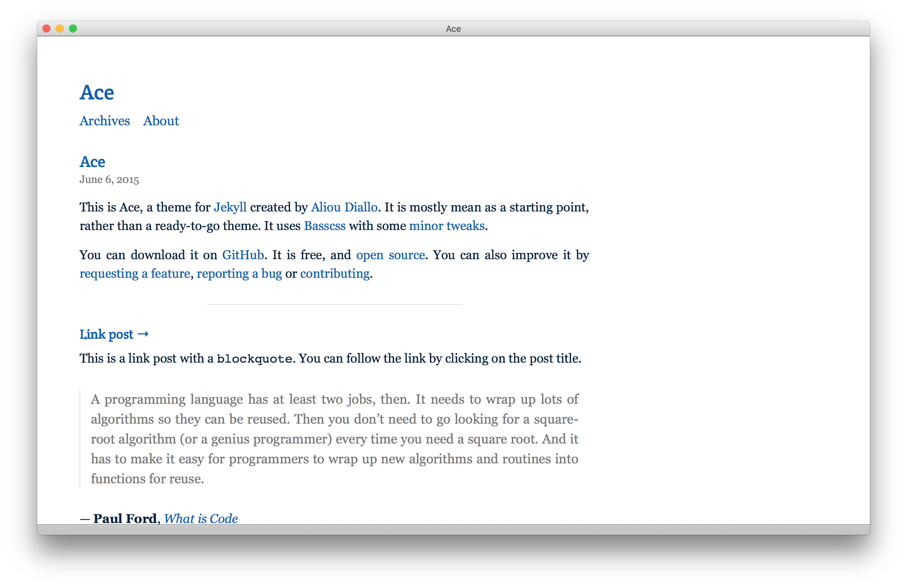Click the yellow minimize window button
The image size is (907, 588).
coord(60,29)
